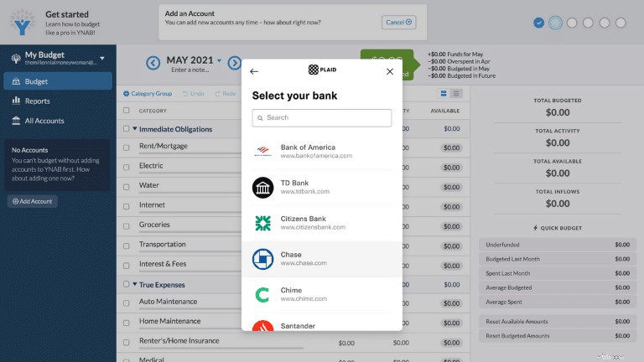Check the Interest & Fees checkbox
Screen dimensions: 644x362
(x=126, y=266)
